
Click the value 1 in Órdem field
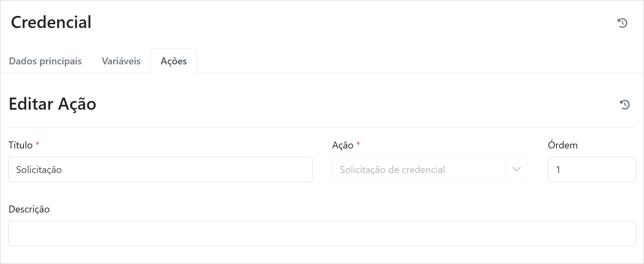pyautogui.click(x=558, y=170)
